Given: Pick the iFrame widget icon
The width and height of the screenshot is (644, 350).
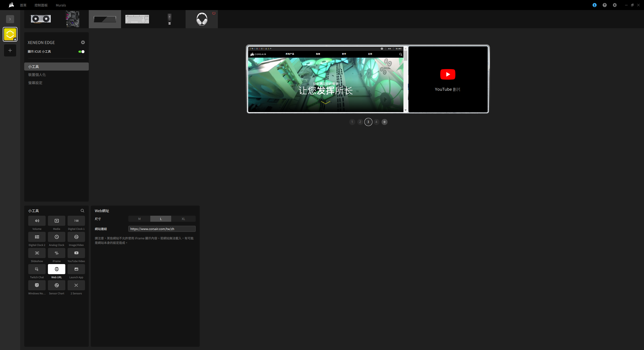Looking at the screenshot, I should [56, 253].
